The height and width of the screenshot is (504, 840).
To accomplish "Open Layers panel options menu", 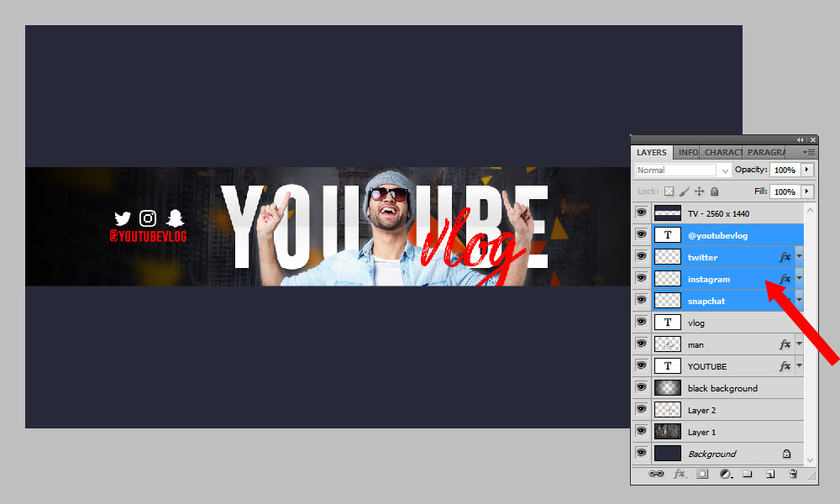I will coord(809,152).
